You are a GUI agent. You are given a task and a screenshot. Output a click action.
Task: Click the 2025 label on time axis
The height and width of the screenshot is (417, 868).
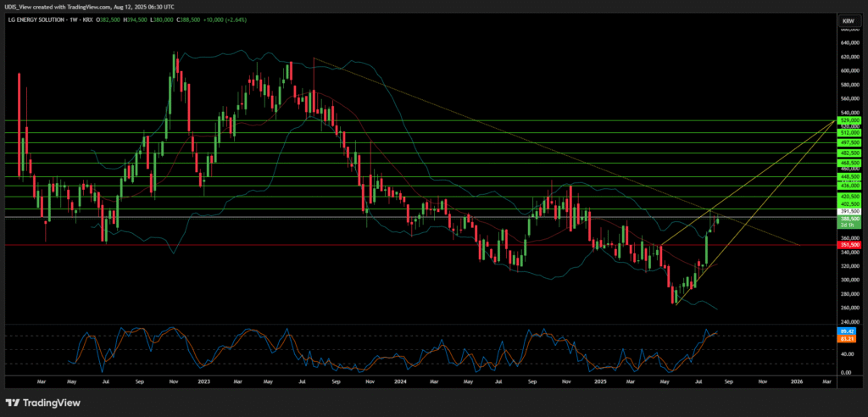click(599, 382)
